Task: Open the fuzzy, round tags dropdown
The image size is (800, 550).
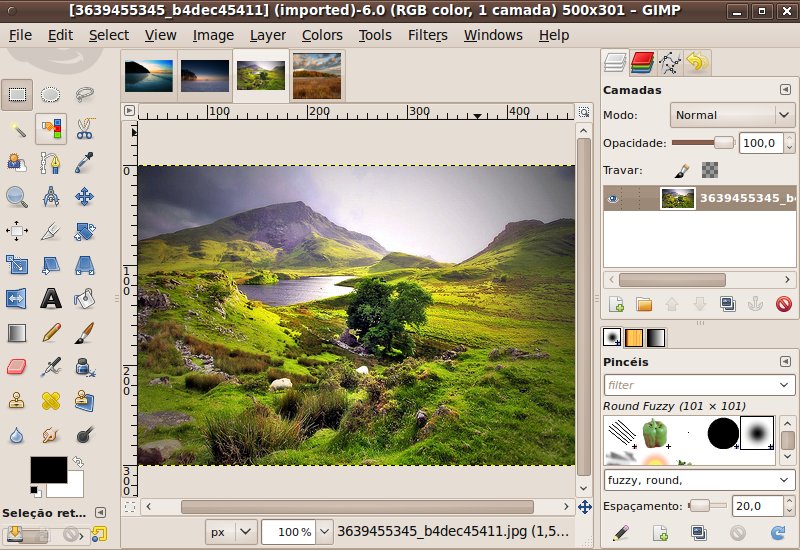Action: point(784,480)
